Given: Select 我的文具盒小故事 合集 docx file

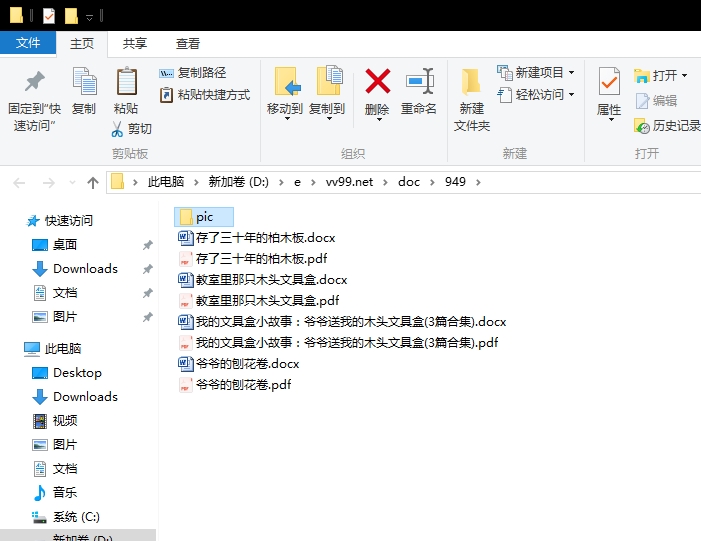Looking at the screenshot, I should tap(342, 322).
